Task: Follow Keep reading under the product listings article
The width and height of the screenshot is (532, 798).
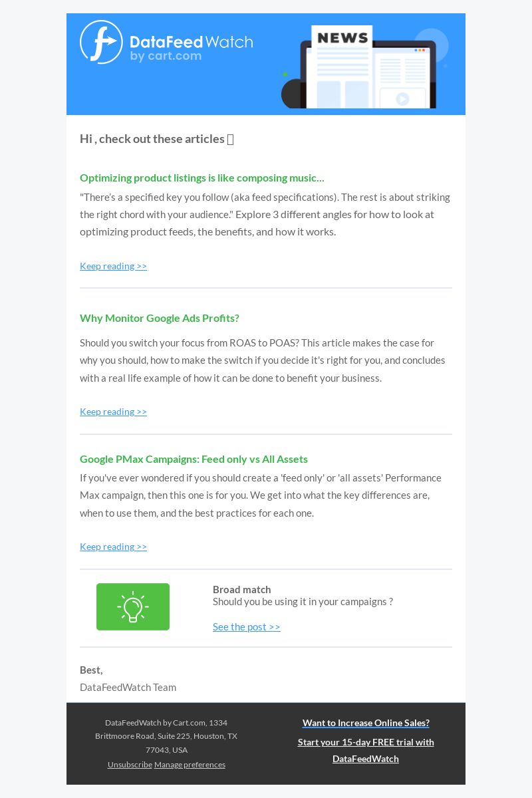Action: pyautogui.click(x=113, y=266)
